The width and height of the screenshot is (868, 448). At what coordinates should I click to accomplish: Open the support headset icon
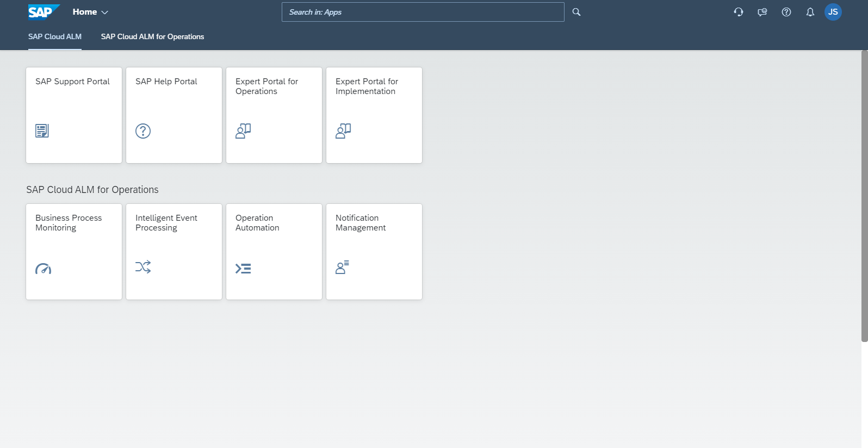point(738,12)
